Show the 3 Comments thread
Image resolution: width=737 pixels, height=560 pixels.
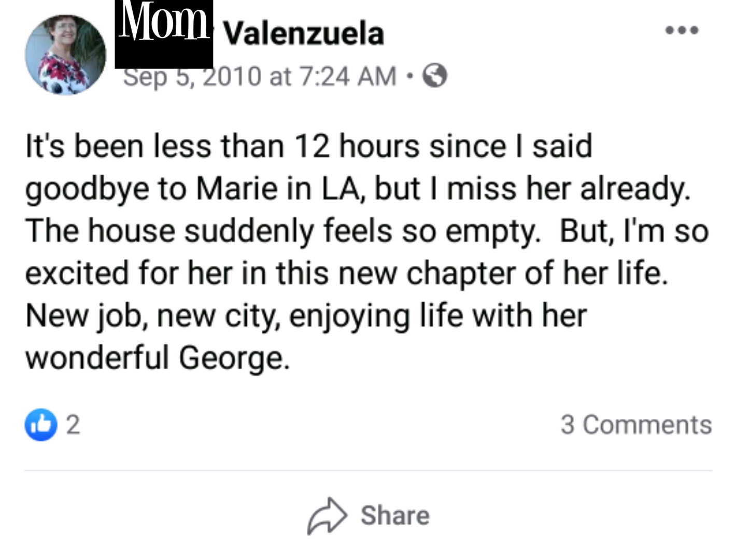(636, 425)
